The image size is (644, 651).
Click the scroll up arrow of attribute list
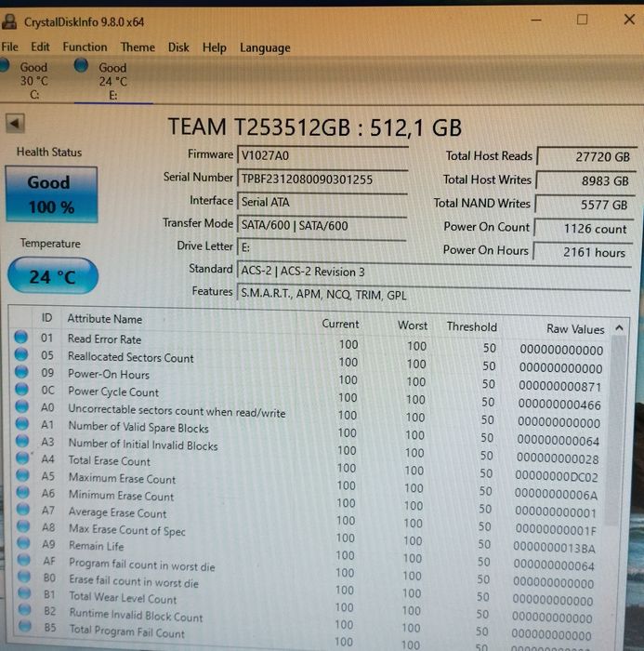tap(619, 328)
